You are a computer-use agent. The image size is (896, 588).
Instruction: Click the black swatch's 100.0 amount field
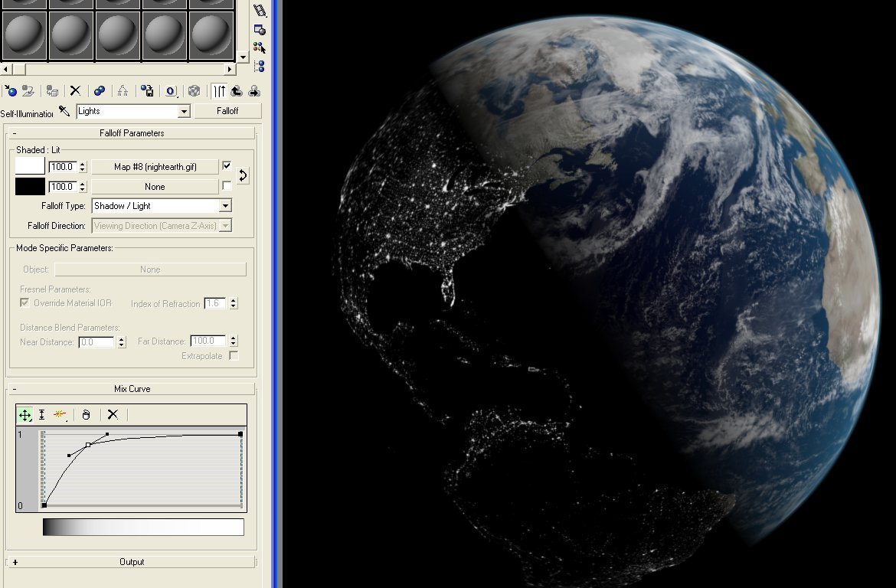(x=63, y=187)
